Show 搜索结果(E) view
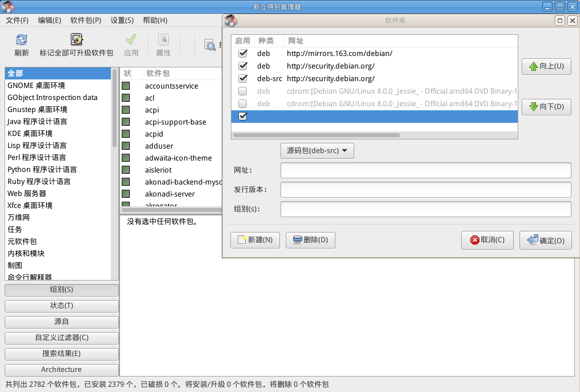Image resolution: width=580 pixels, height=392 pixels. coord(61,354)
